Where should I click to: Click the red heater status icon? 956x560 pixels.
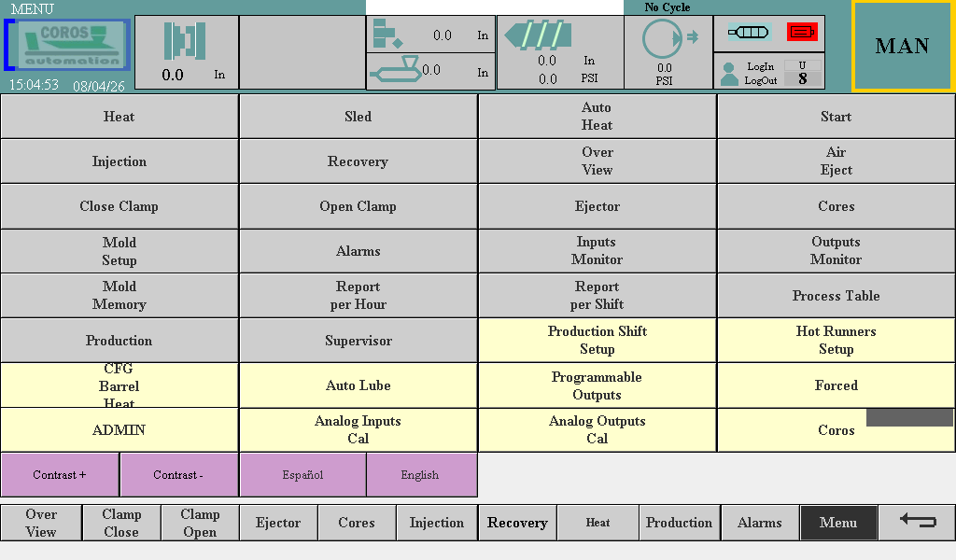802,32
